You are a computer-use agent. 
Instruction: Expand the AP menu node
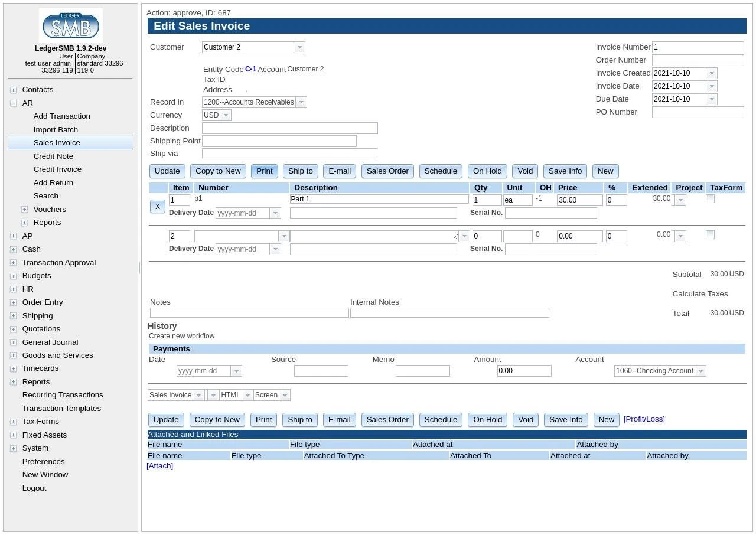[13, 236]
